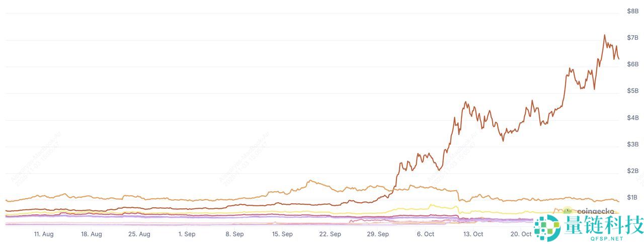Screen dimensions: 644x244
Task: Click the $7B y-axis label
Action: pyautogui.click(x=632, y=38)
